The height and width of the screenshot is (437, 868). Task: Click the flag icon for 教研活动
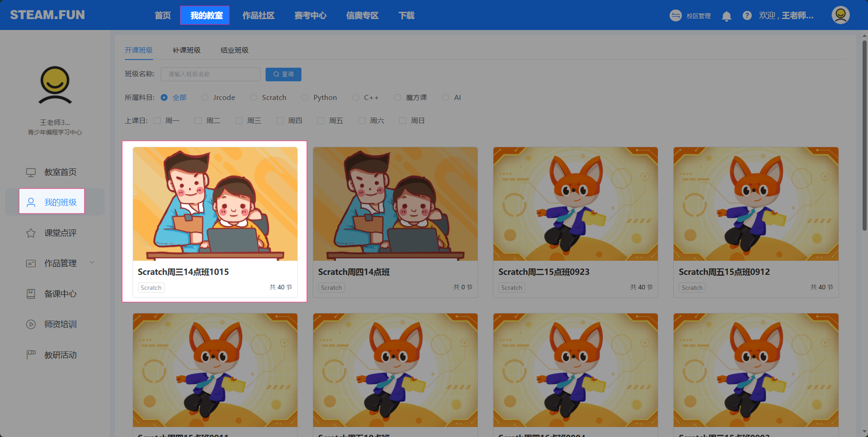31,355
